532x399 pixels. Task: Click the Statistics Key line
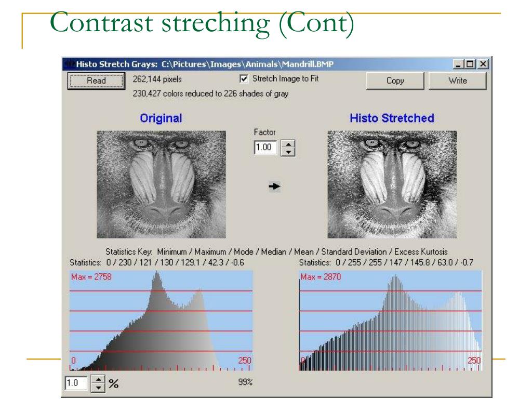click(276, 252)
